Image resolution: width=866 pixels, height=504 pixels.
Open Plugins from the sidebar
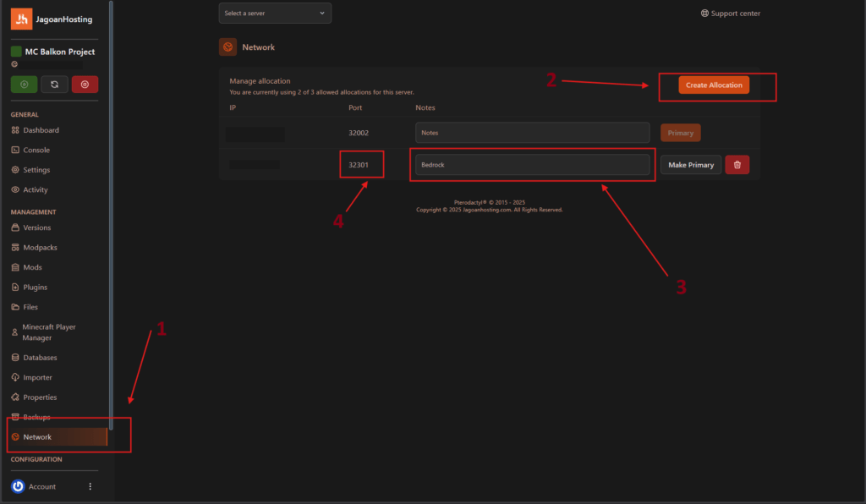pos(35,288)
